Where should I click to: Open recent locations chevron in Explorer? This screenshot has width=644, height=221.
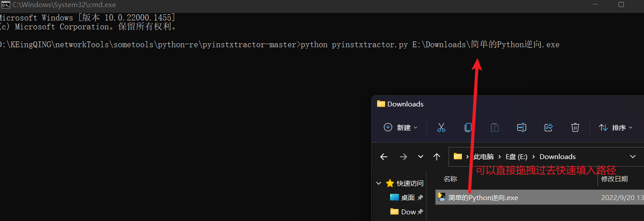[x=420, y=157]
